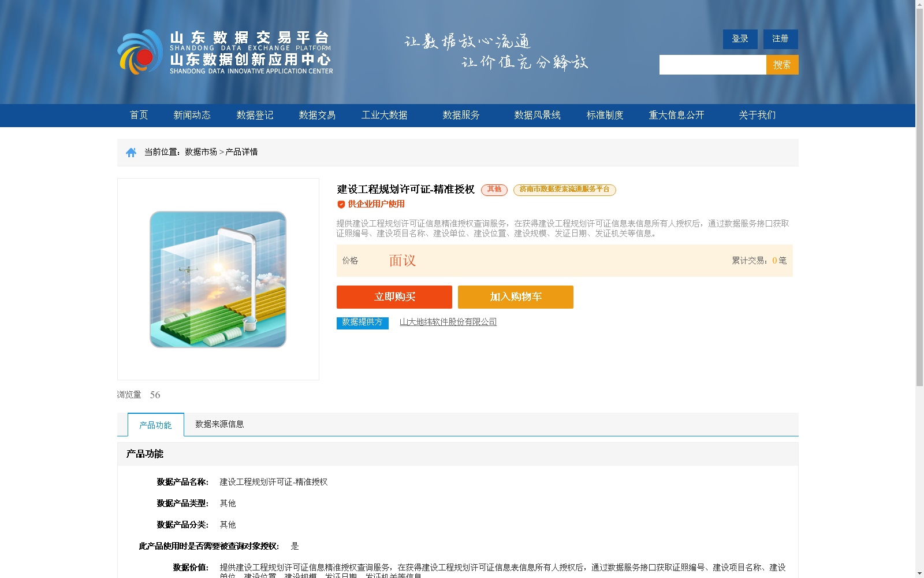The image size is (924, 578).
Task: Click the orange shield icon beside 供企业用户使用
Action: tap(341, 204)
